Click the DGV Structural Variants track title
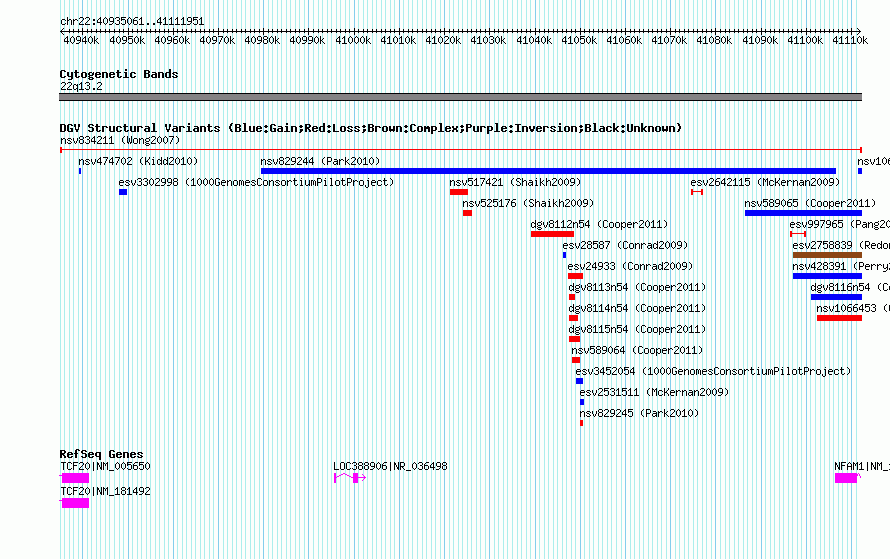 pos(371,128)
